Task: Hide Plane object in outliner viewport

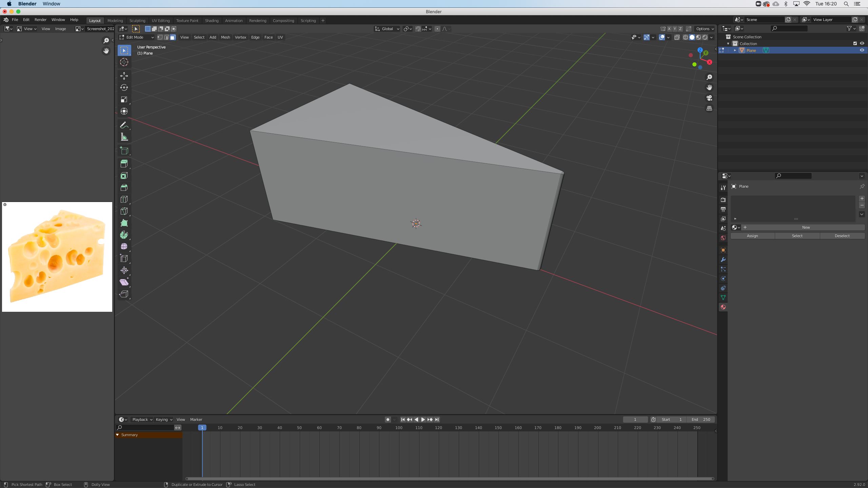Action: [x=862, y=50]
